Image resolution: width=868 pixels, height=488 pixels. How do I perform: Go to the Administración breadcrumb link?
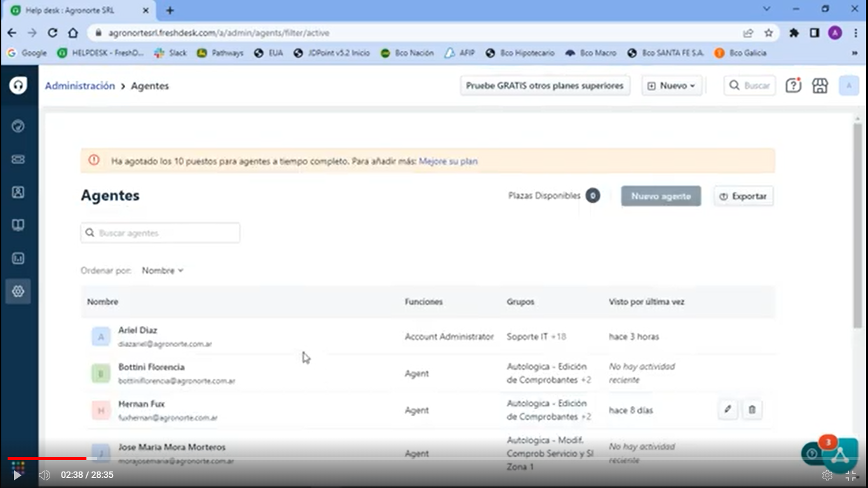pos(80,86)
